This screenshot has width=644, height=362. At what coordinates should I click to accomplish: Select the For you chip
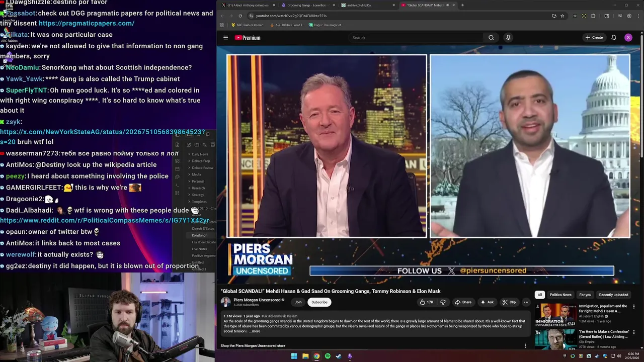(x=585, y=295)
